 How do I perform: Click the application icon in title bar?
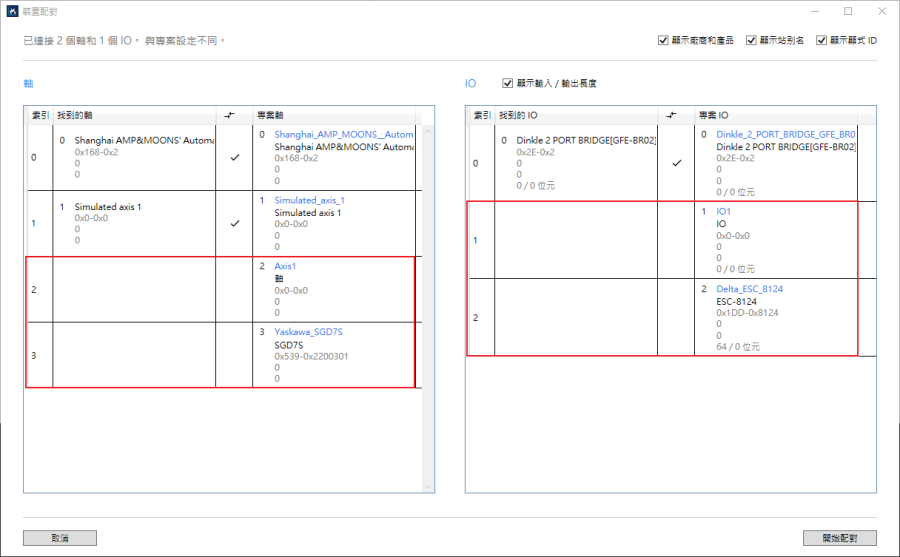pos(13,11)
